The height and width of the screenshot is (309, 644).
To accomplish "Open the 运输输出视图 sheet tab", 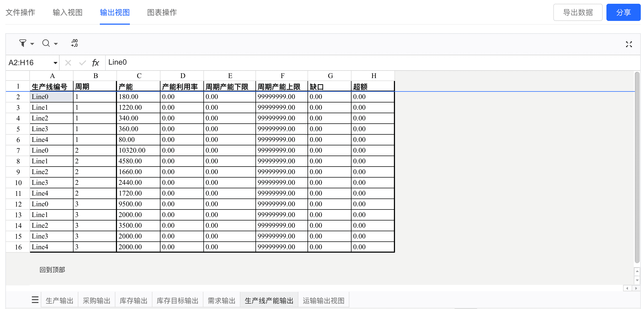I will click(x=324, y=300).
